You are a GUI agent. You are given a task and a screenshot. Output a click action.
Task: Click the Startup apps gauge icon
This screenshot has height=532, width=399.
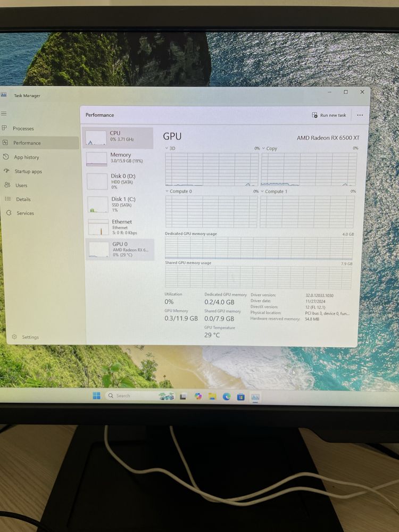[x=6, y=171]
